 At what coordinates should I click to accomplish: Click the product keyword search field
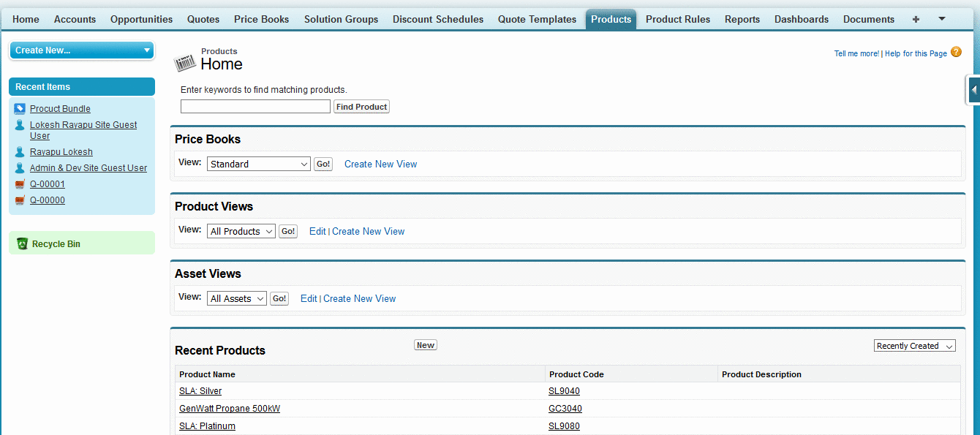[255, 107]
